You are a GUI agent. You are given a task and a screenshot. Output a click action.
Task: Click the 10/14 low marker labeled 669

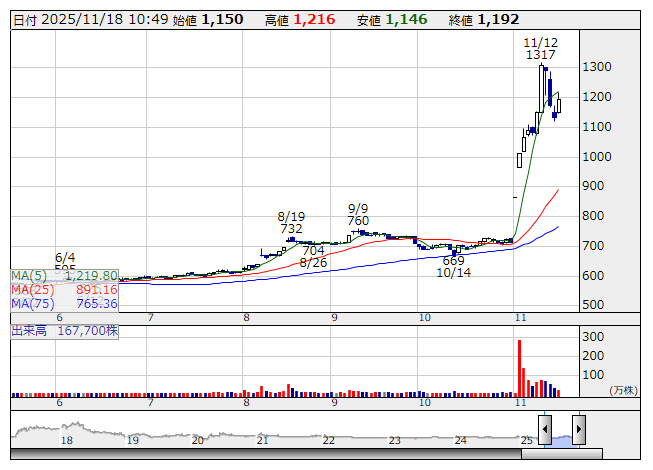click(454, 267)
